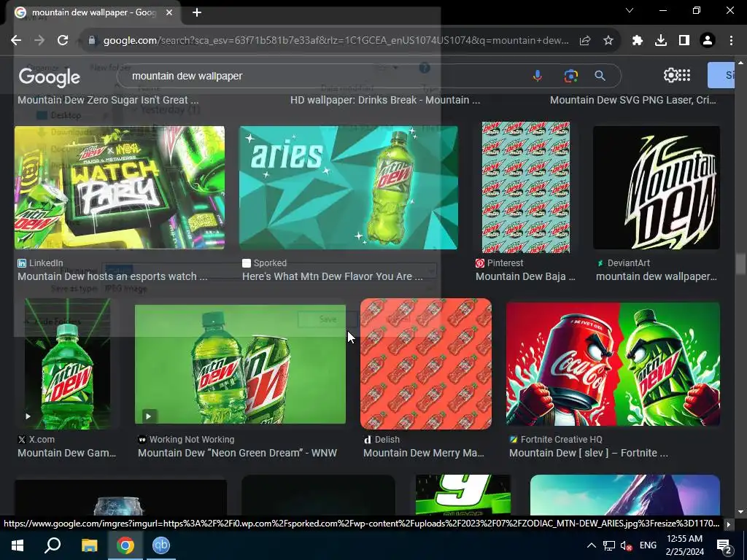Image resolution: width=747 pixels, height=560 pixels.
Task: Toggle Chrome side panel icon
Action: point(684,41)
